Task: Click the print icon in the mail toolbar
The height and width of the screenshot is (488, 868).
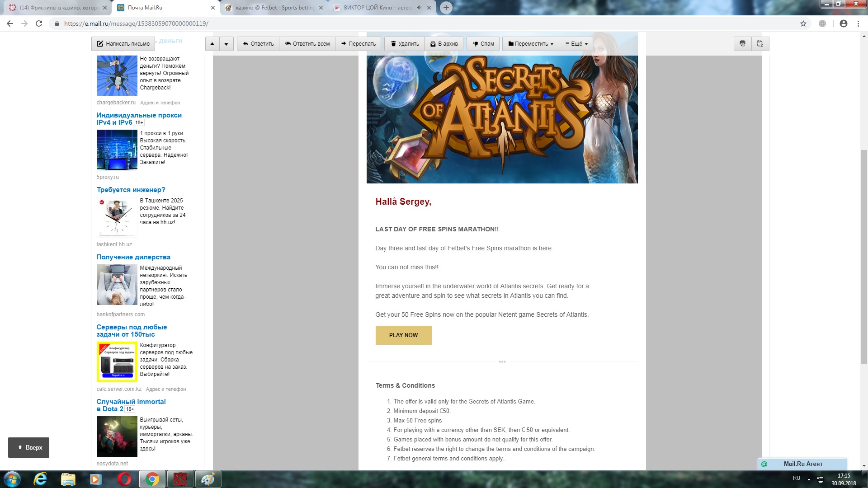Action: pos(742,44)
